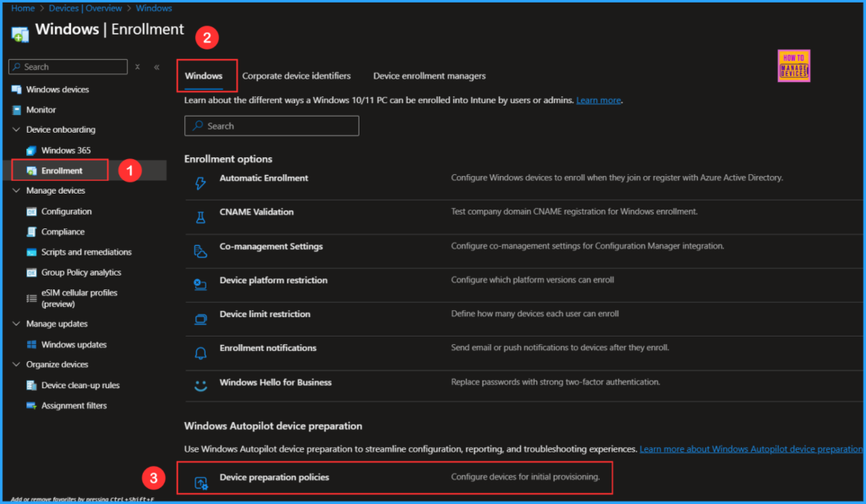This screenshot has height=504, width=866.
Task: Open Devices | Overview breadcrumb link
Action: [85, 8]
